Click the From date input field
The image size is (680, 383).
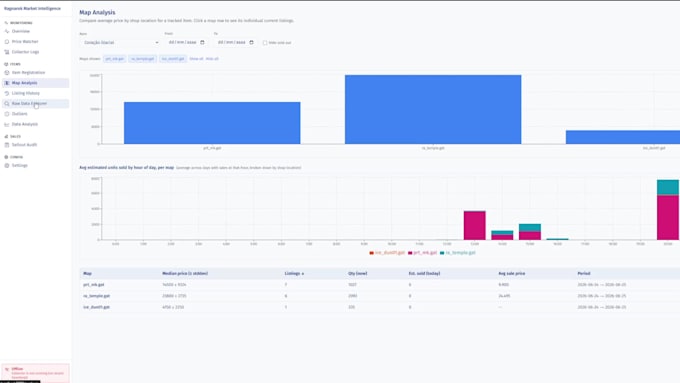click(x=186, y=43)
